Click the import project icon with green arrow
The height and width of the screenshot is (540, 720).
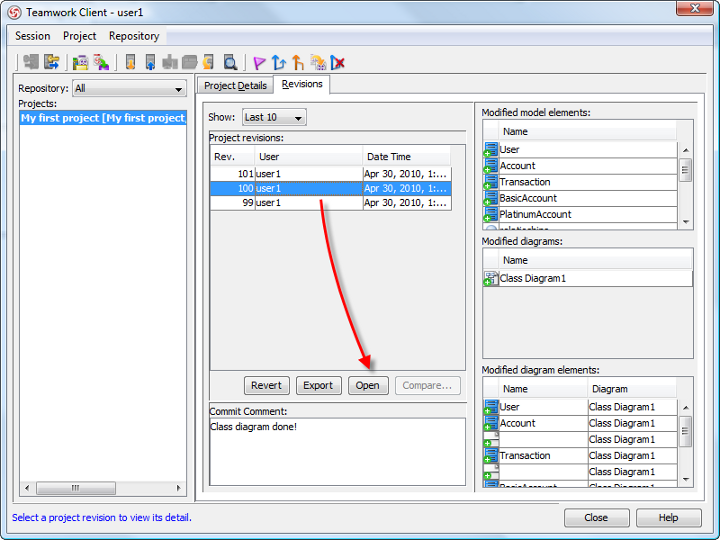(x=101, y=62)
